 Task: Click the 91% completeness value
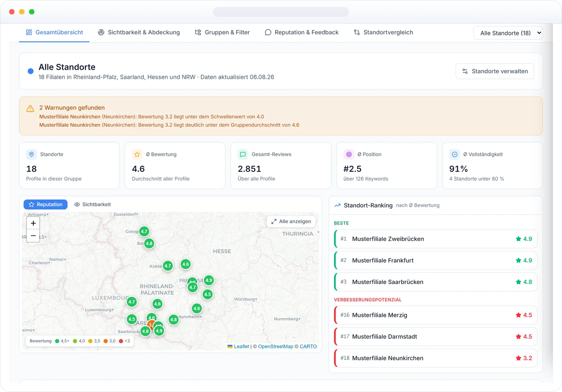[x=458, y=169]
